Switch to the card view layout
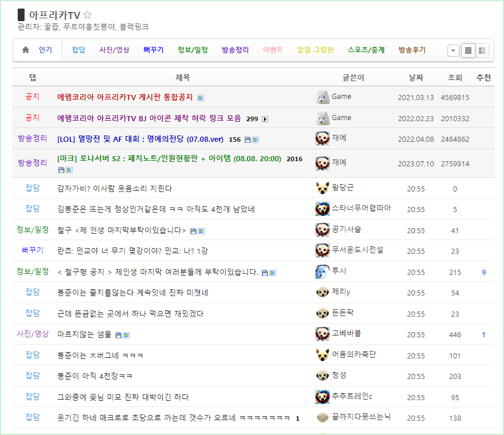504x435 pixels. tap(482, 50)
